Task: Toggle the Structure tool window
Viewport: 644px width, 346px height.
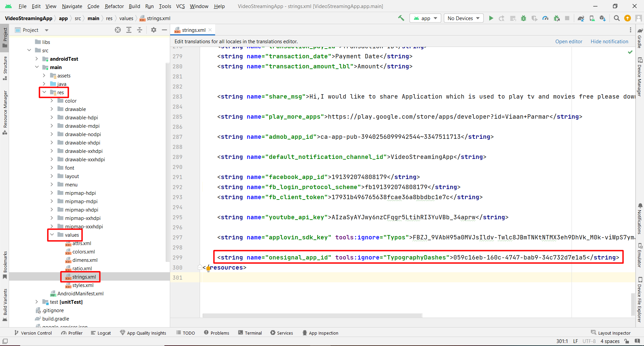Action: (5, 68)
